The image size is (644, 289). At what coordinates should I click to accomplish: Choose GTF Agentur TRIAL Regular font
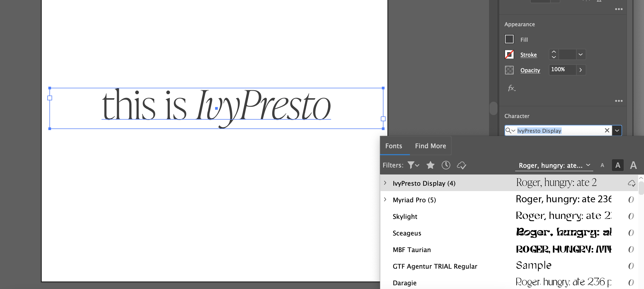(509, 266)
